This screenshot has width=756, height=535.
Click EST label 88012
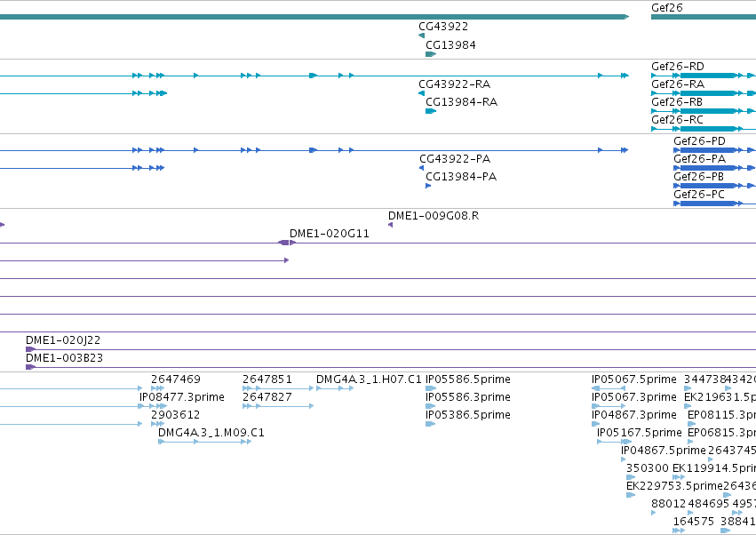click(668, 505)
